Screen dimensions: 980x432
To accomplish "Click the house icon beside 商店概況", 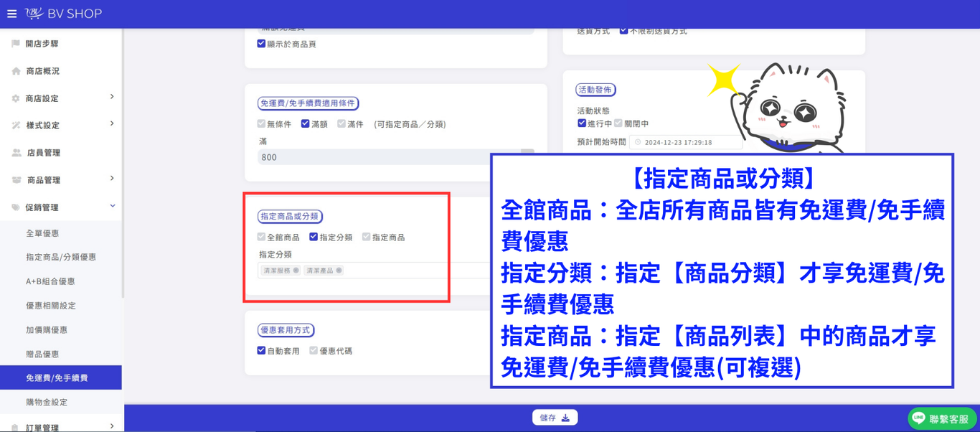I will pyautogui.click(x=16, y=71).
